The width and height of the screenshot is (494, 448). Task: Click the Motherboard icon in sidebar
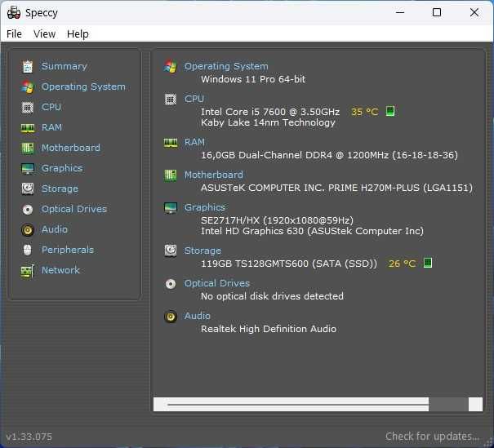tap(28, 149)
